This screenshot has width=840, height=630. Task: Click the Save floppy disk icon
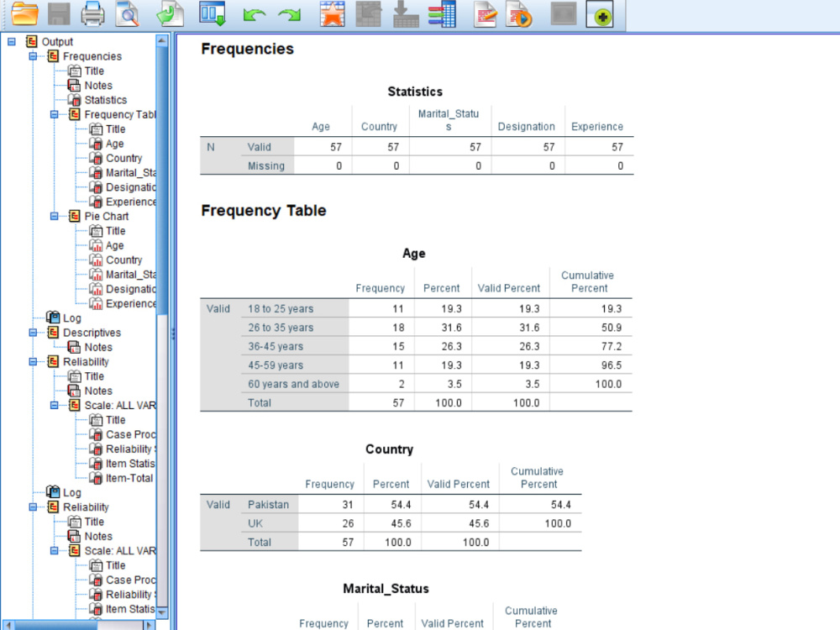[59, 14]
